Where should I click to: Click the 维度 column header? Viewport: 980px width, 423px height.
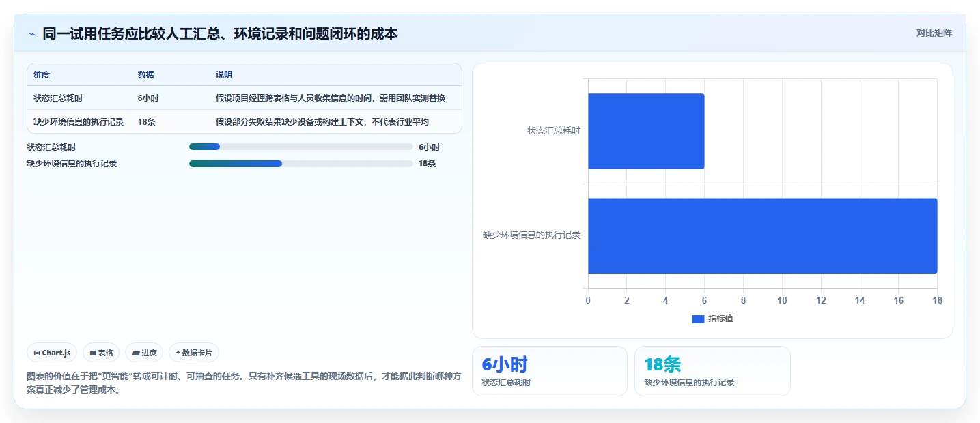click(42, 75)
